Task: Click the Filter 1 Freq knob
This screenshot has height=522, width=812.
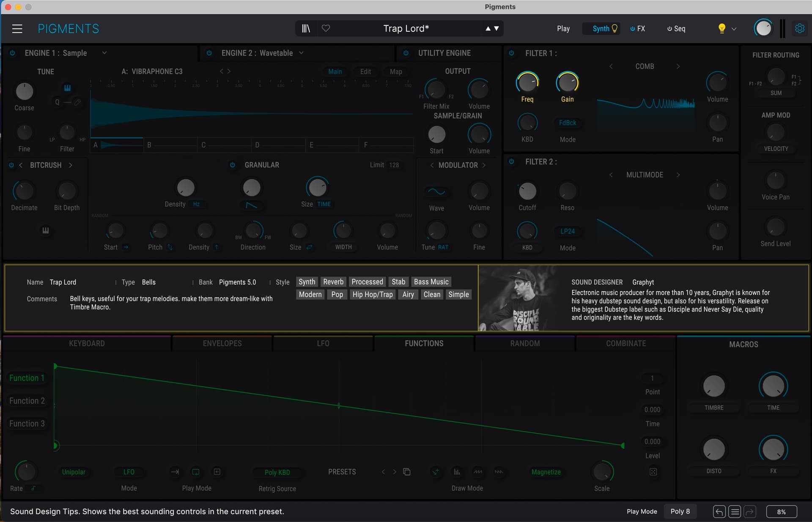Action: 527,82
